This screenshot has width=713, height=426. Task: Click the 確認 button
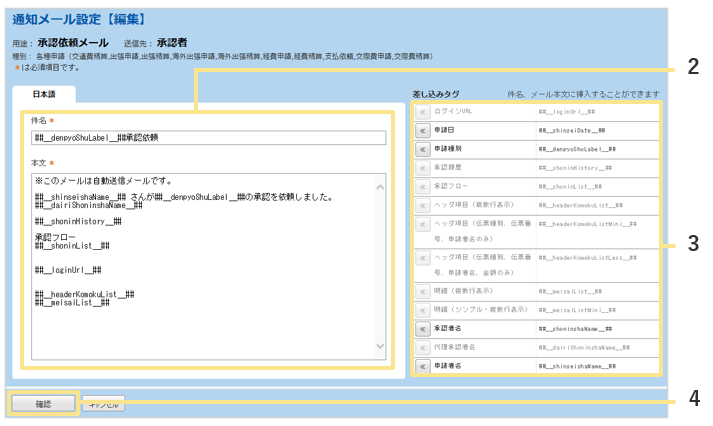[42, 404]
